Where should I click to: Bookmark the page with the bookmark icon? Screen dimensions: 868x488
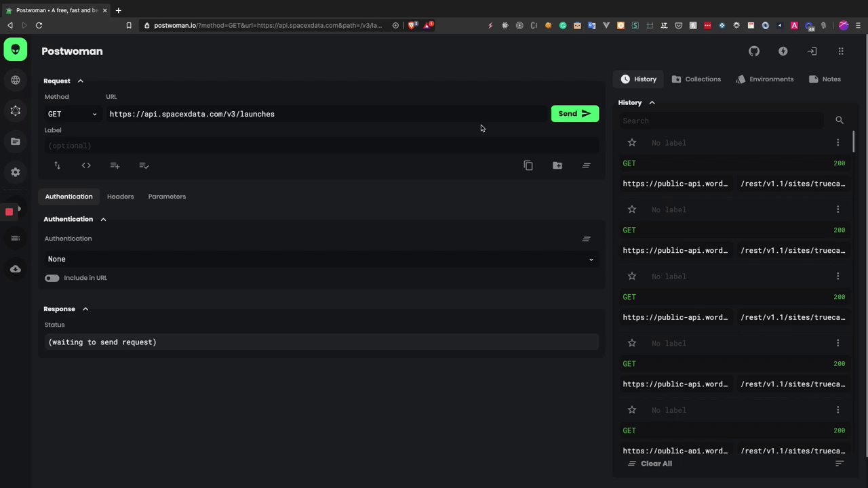point(129,25)
